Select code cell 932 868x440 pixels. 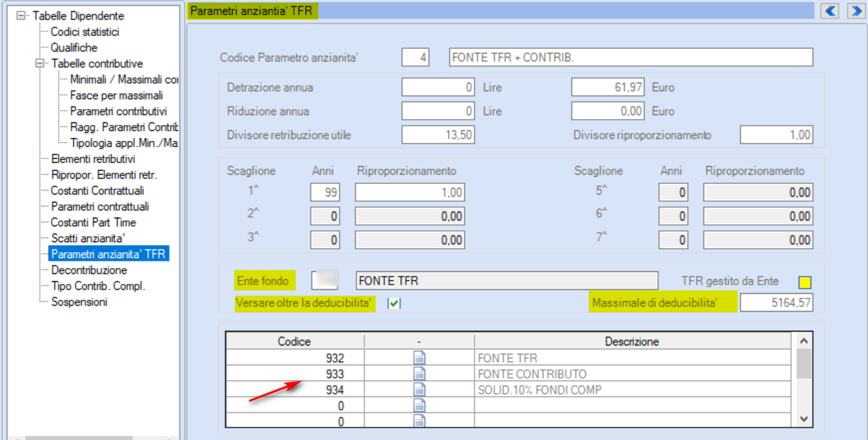[294, 359]
